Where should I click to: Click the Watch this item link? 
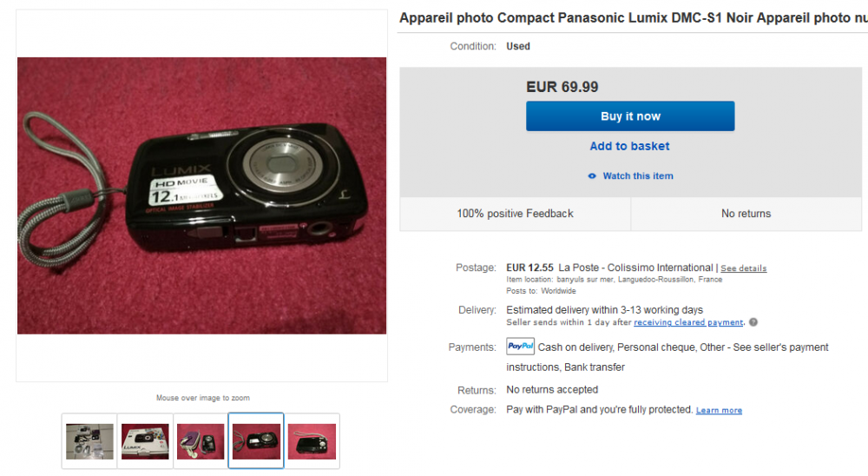pyautogui.click(x=638, y=176)
